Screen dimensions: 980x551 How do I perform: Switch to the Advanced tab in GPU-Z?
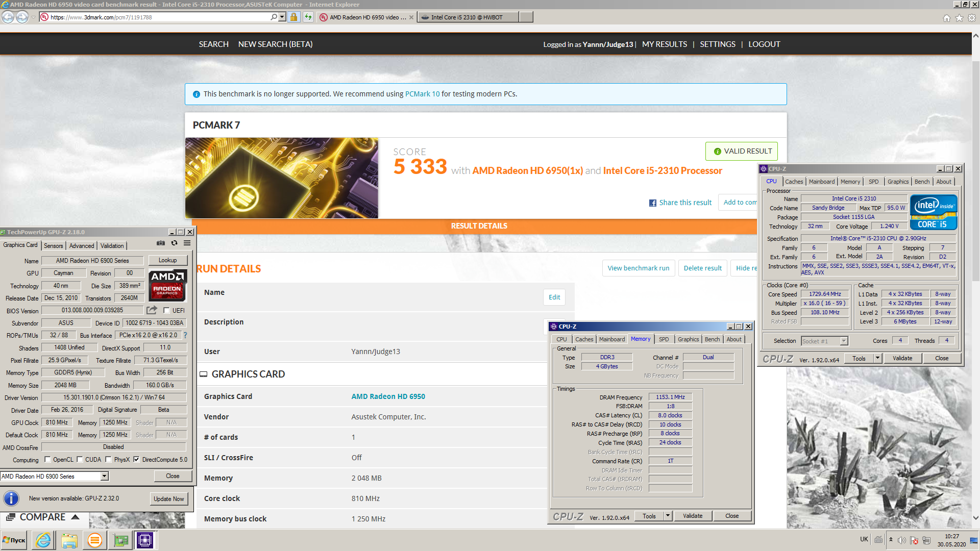82,245
